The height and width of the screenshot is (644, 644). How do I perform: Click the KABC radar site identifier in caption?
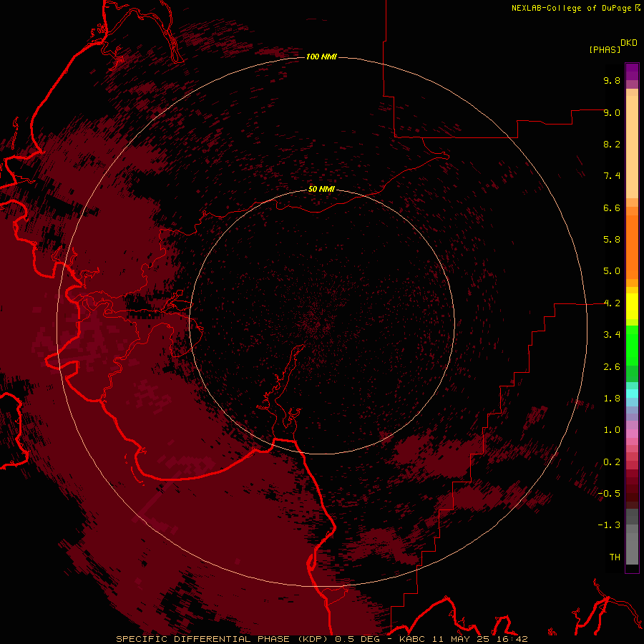(412, 639)
